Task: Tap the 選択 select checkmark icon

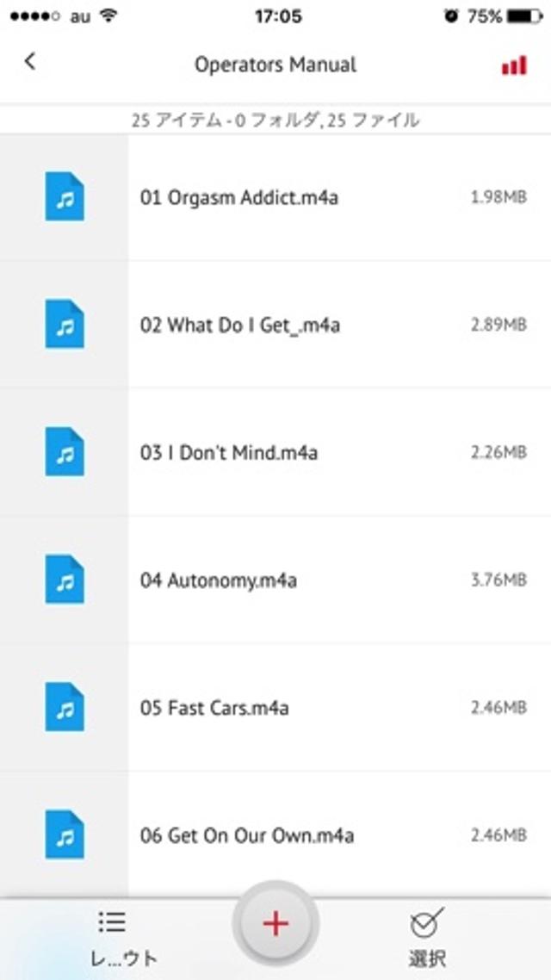Action: 427,922
